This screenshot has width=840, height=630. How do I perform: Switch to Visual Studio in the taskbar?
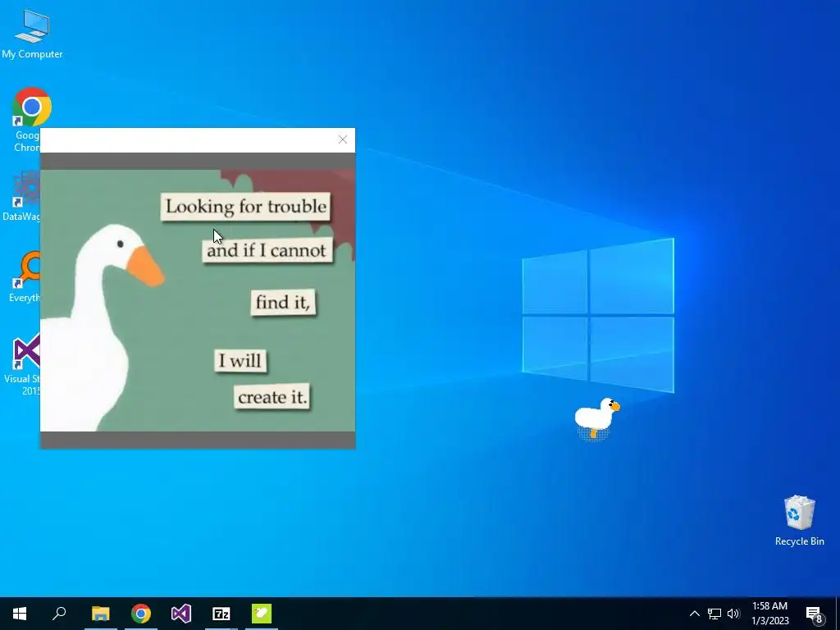[x=181, y=614]
